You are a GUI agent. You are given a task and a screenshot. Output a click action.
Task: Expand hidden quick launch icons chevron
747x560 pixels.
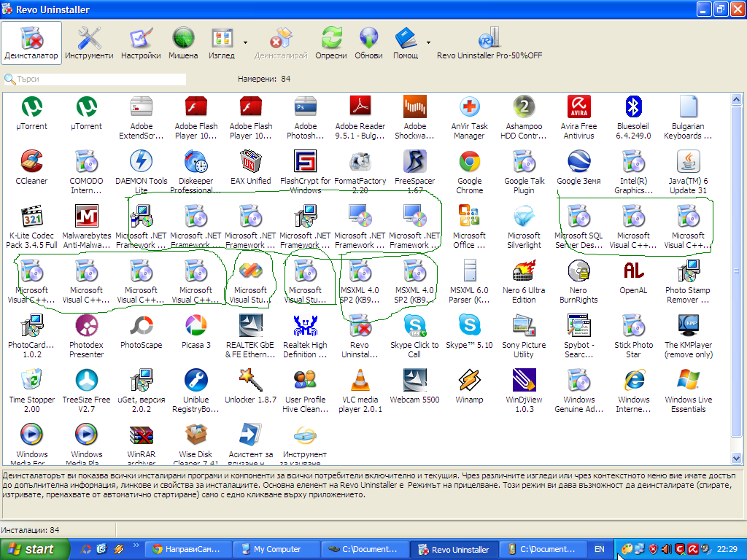pyautogui.click(x=136, y=545)
